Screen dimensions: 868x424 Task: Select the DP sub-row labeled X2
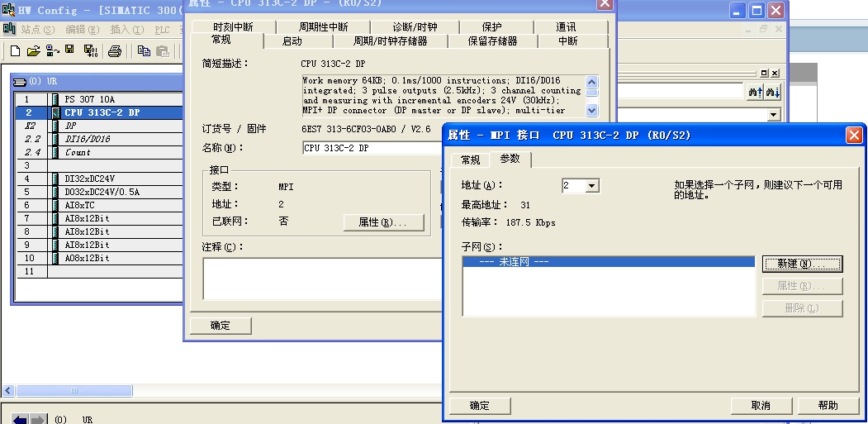(100, 126)
